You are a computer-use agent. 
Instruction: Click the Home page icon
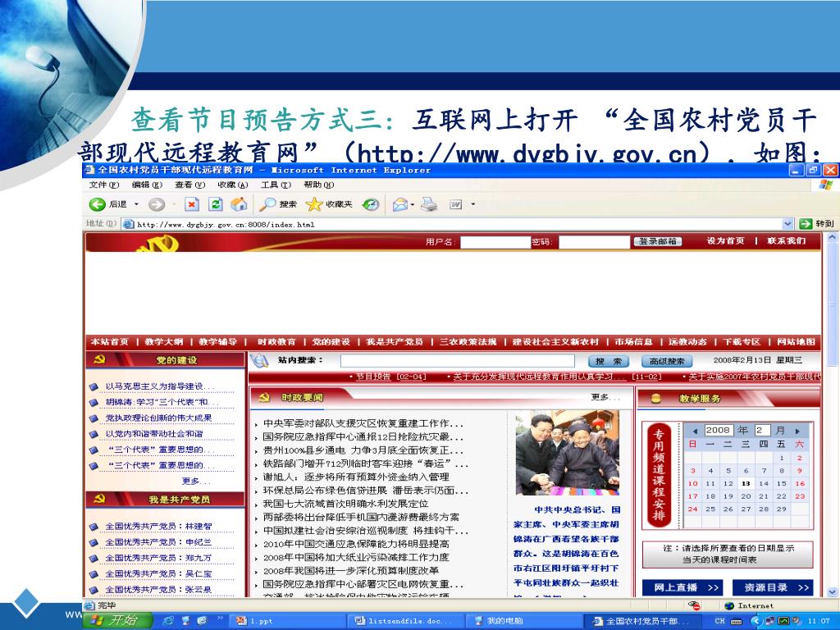[239, 204]
